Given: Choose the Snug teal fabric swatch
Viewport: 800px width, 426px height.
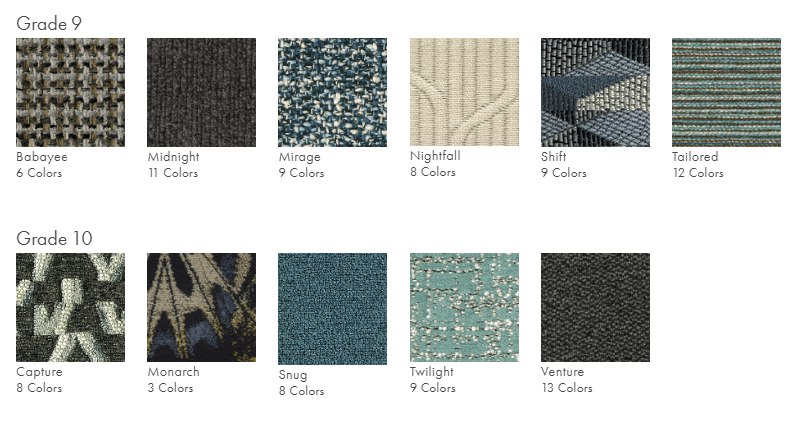Looking at the screenshot, I should 333,309.
